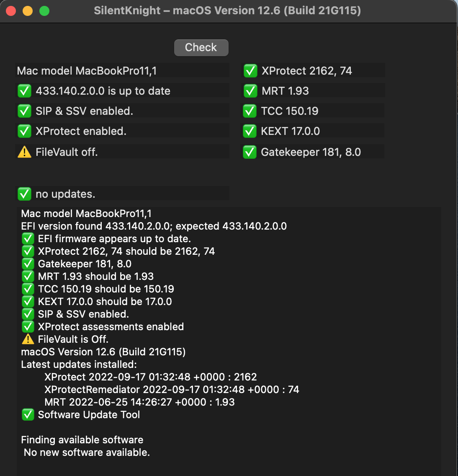Click the 'no updates.' status text

tap(65, 194)
